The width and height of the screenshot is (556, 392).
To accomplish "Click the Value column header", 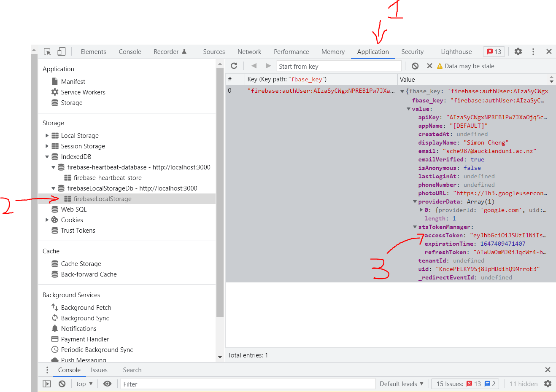I will (476, 79).
